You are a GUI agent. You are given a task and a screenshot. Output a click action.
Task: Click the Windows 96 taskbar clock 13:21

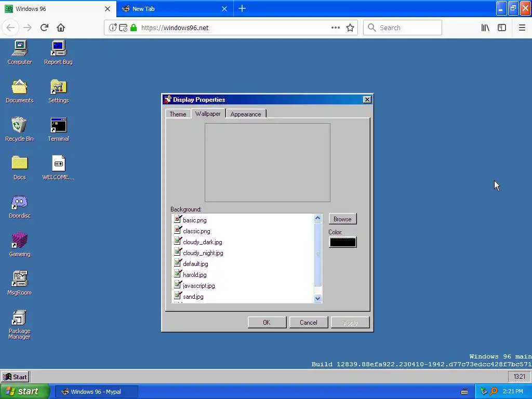519,376
